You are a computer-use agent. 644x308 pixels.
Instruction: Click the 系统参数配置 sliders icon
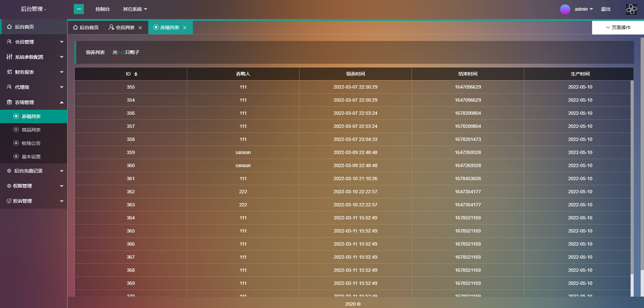tap(9, 57)
